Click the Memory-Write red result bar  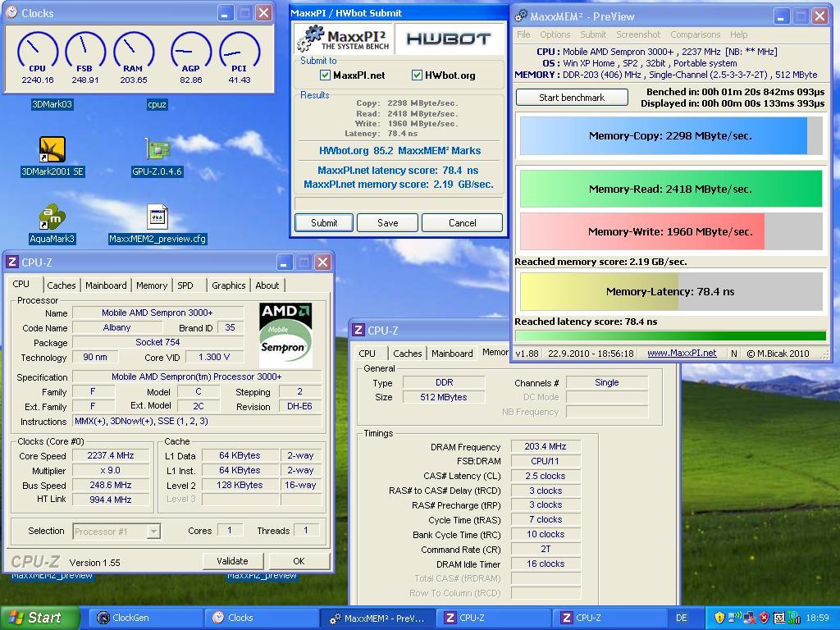click(x=671, y=231)
